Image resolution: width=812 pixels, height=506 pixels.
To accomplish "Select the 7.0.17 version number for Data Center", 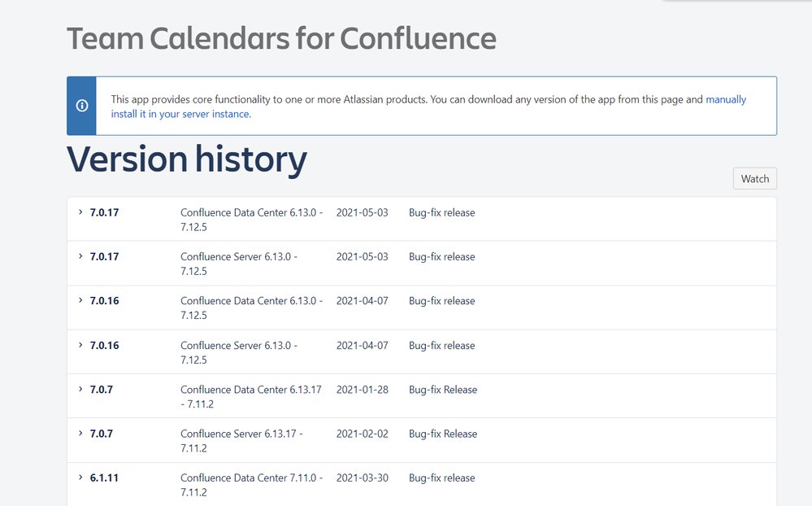I will click(x=104, y=213).
